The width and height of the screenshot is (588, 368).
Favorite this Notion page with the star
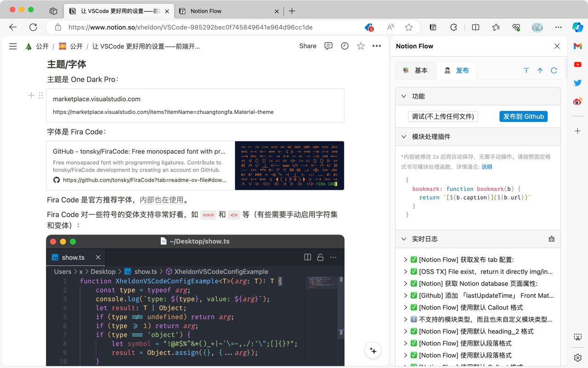361,46
